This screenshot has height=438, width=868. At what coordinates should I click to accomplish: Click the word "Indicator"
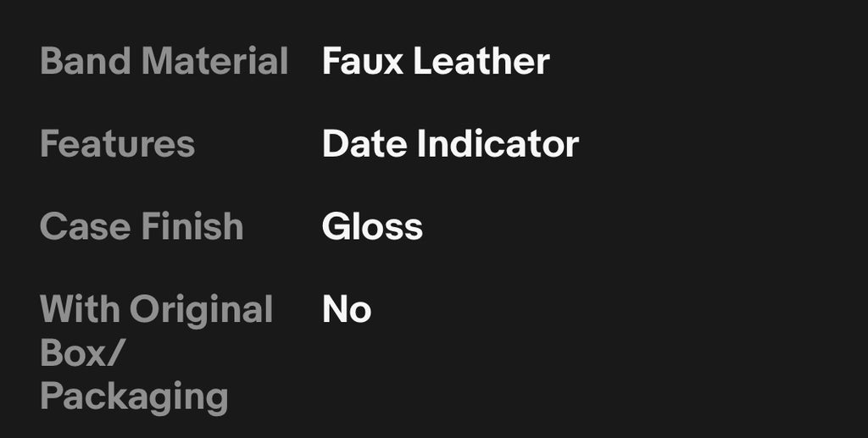pos(498,144)
